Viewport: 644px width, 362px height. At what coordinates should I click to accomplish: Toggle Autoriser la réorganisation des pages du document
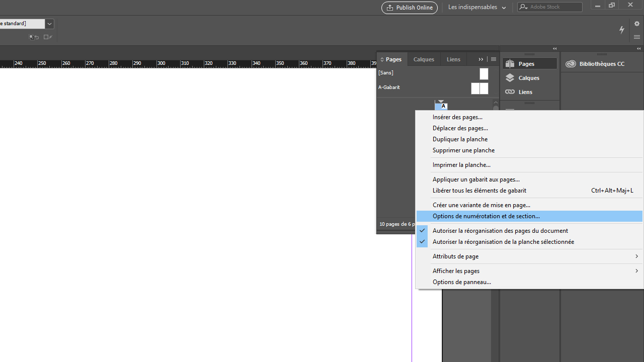point(530,231)
